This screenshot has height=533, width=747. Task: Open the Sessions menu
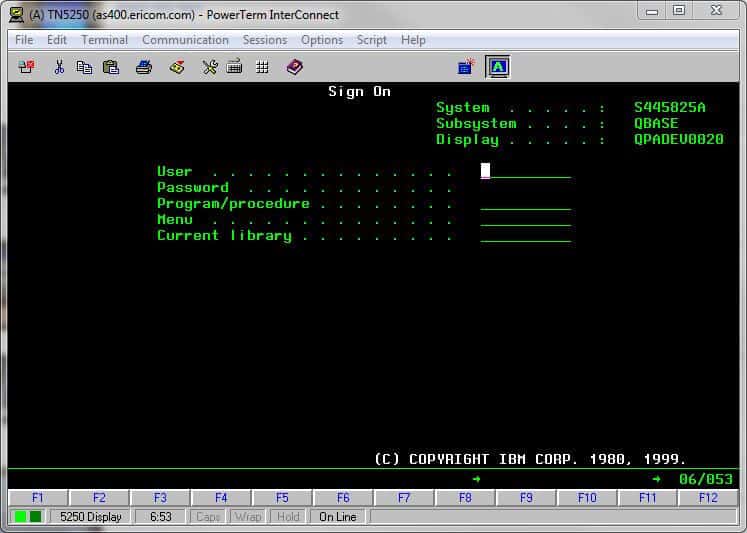coord(265,40)
